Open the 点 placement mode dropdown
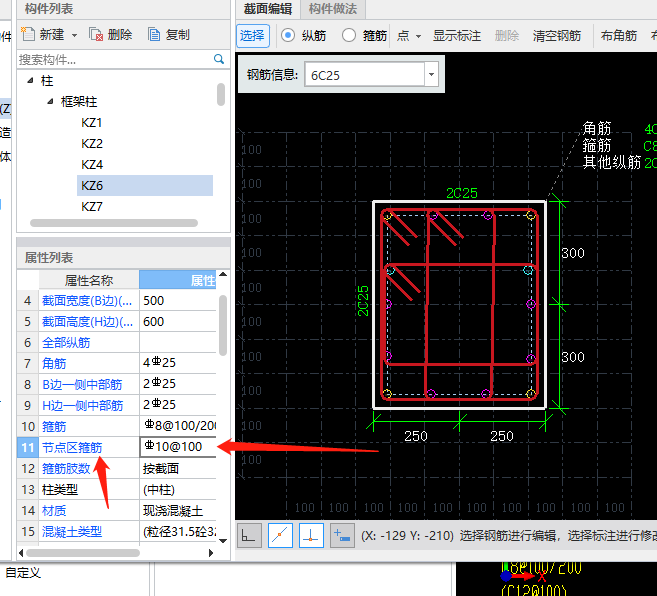The height and width of the screenshot is (596, 657). coord(418,36)
